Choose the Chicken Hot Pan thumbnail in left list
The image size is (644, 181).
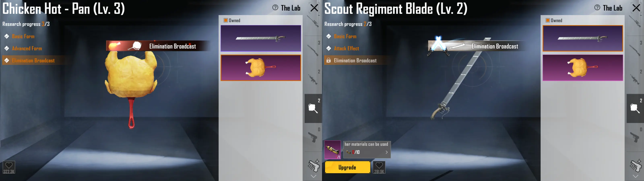coord(261,68)
